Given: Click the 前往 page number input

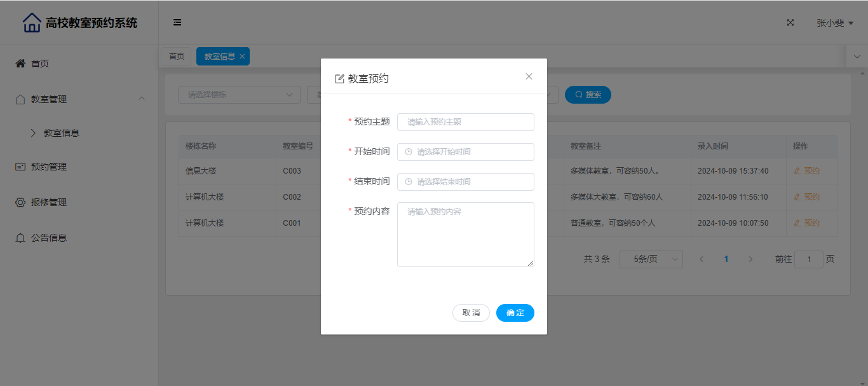Looking at the screenshot, I should tap(809, 259).
